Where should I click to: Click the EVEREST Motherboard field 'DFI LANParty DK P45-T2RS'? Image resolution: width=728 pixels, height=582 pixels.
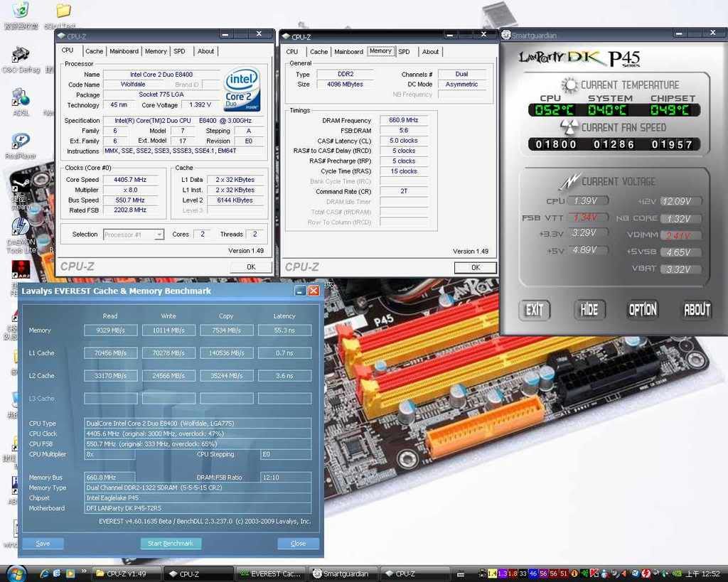pos(198,508)
